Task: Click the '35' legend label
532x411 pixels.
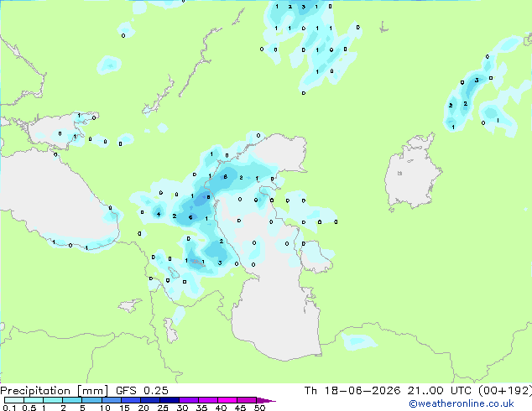Action: pyautogui.click(x=201, y=408)
